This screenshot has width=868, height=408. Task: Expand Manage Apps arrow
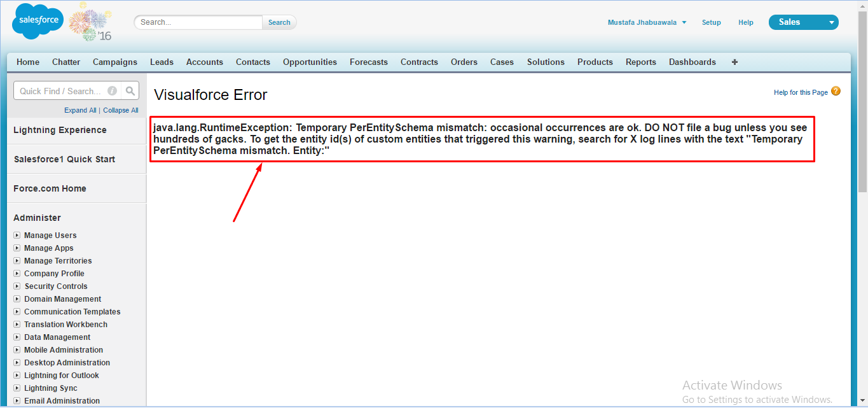pyautogui.click(x=18, y=248)
